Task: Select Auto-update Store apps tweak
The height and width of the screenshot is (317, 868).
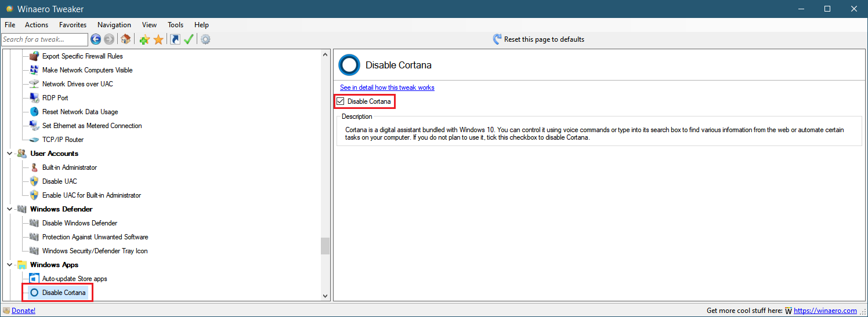Action: coord(75,279)
